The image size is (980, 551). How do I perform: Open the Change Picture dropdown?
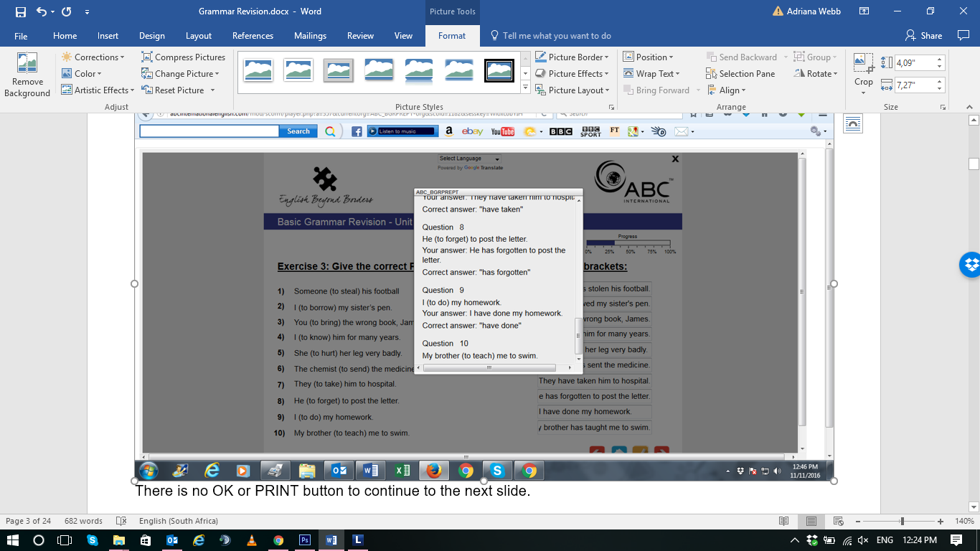(x=181, y=74)
